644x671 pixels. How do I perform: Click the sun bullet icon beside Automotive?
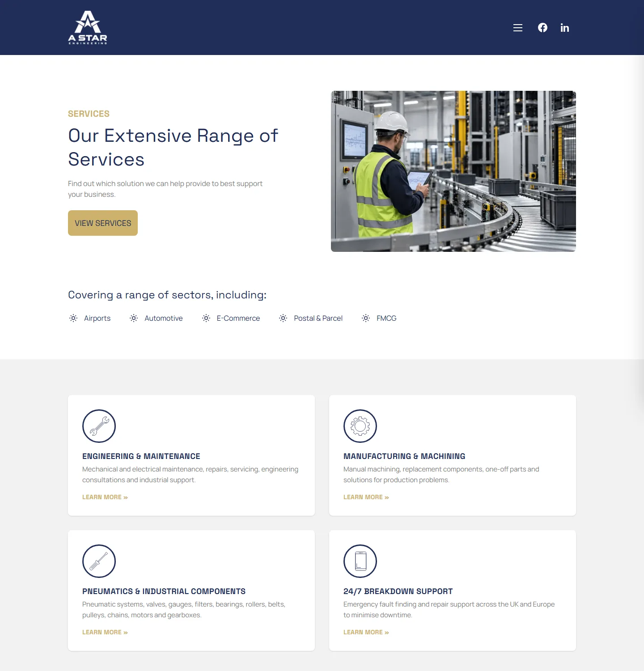click(x=134, y=318)
